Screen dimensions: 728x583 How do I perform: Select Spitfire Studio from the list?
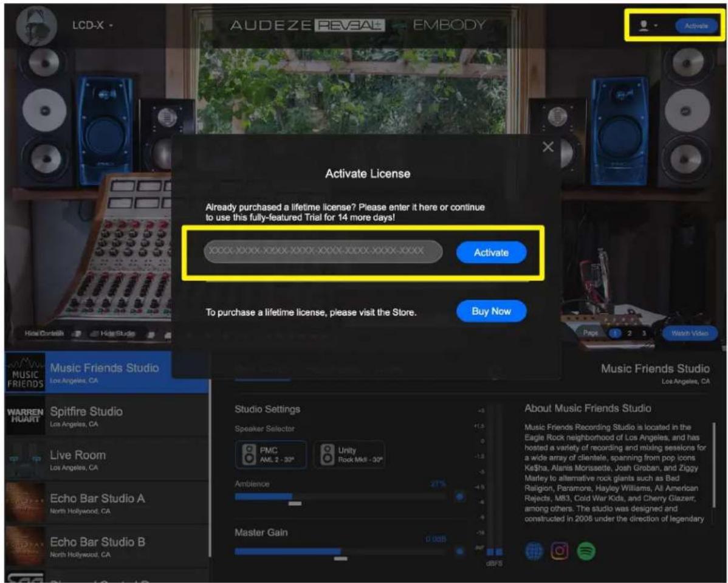coord(107,416)
